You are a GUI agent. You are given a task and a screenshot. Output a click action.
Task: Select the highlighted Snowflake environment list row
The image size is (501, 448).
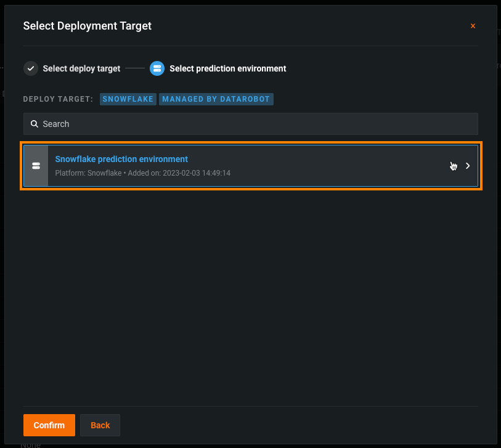(308, 166)
